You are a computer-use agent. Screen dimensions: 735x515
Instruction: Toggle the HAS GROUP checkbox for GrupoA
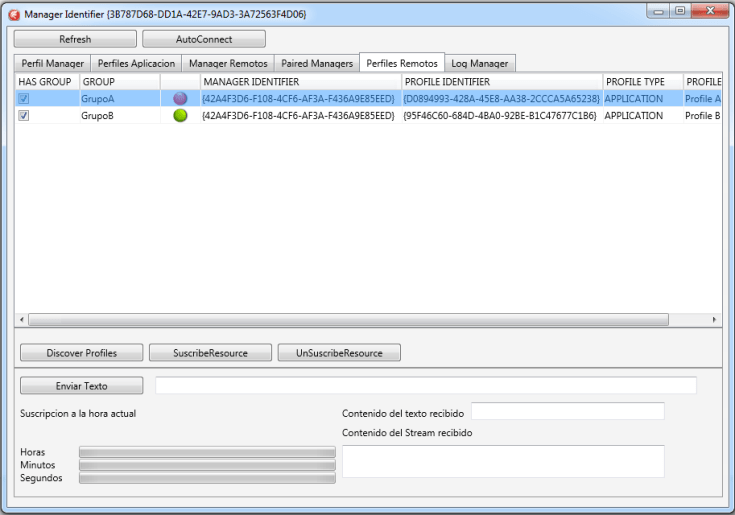pos(24,99)
